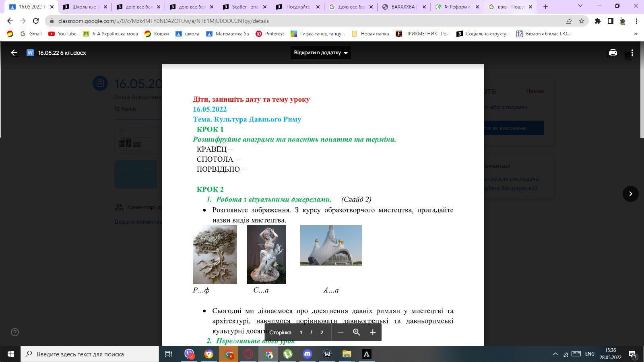Show hidden system tray icons
The width and height of the screenshot is (644, 362).
(x=555, y=354)
